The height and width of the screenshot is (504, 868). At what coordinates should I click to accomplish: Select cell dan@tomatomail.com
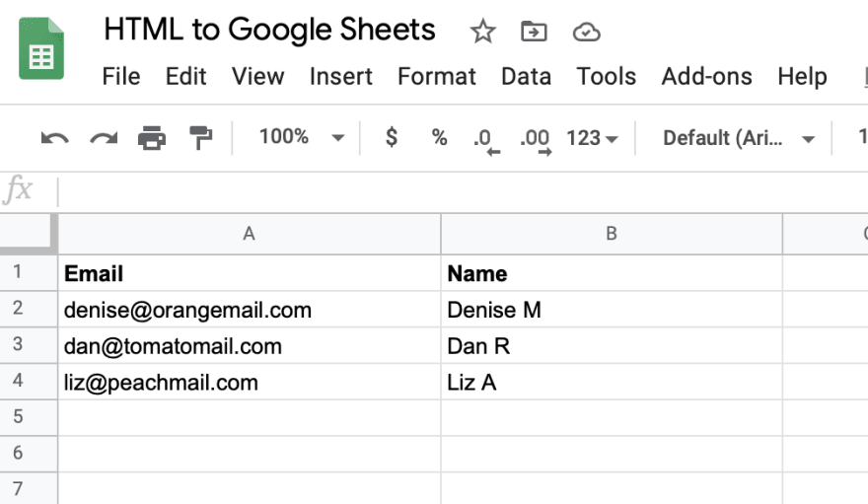[250, 345]
